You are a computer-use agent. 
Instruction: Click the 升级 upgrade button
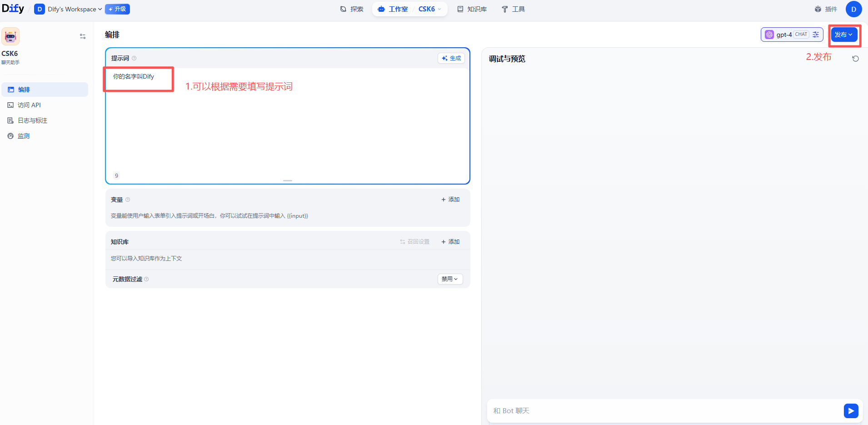[x=117, y=9]
